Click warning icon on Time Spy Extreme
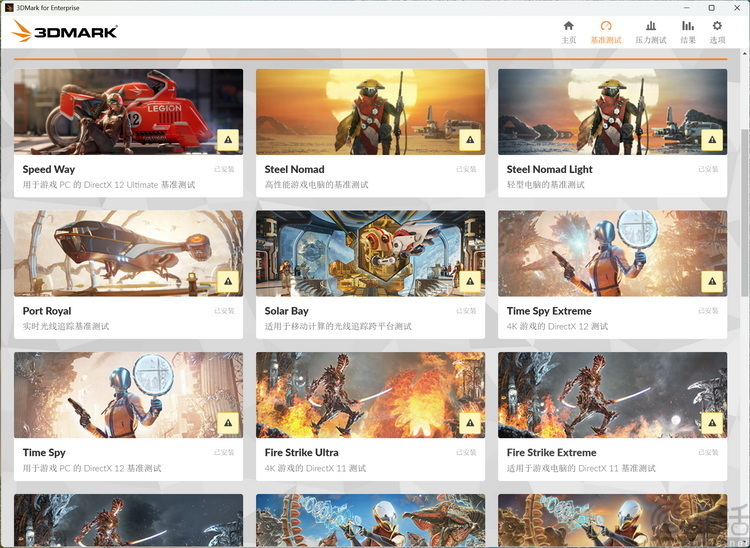 pyautogui.click(x=712, y=282)
